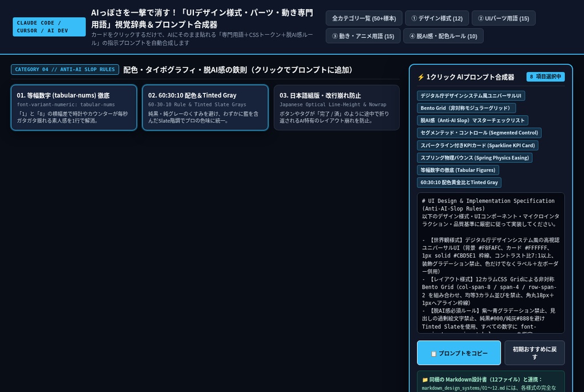Click inside the generated prompt text area
The image size is (584, 392).
[490, 263]
